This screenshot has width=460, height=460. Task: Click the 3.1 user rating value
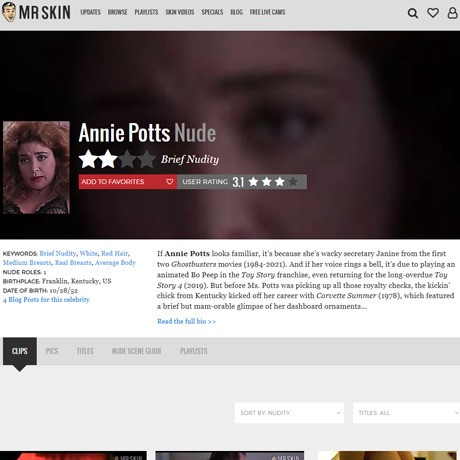(238, 182)
